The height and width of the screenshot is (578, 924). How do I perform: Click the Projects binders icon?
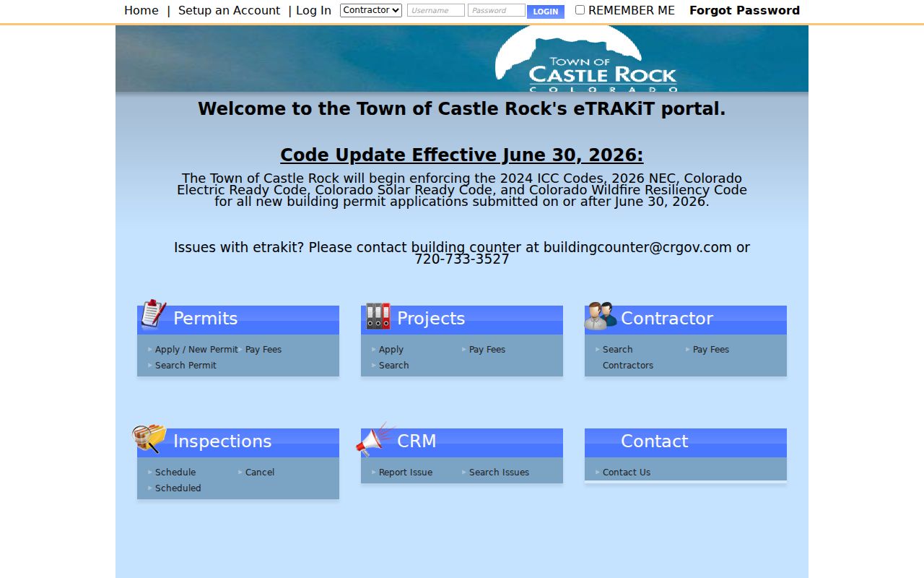coord(378,316)
